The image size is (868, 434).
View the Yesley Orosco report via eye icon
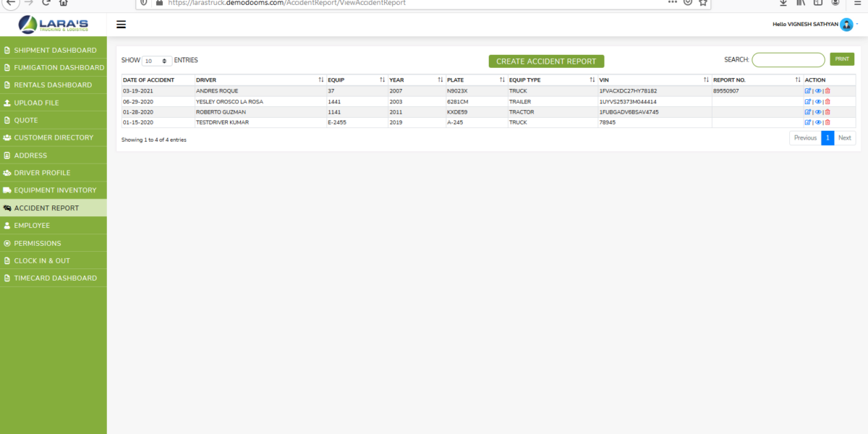tap(818, 102)
